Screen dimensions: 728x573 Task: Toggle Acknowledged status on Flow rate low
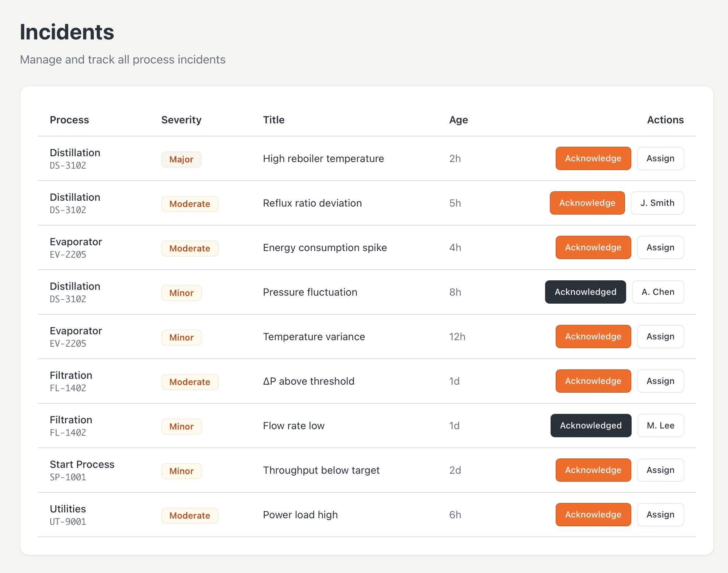coord(591,426)
